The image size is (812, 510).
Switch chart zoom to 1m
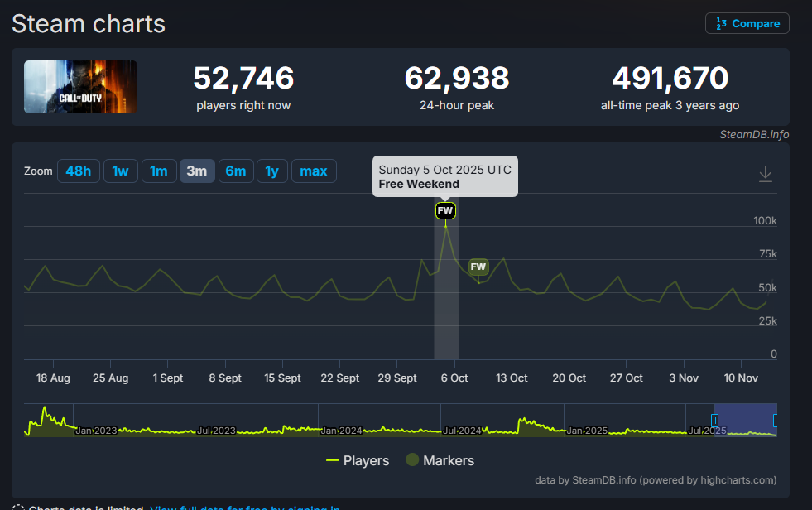(x=159, y=171)
